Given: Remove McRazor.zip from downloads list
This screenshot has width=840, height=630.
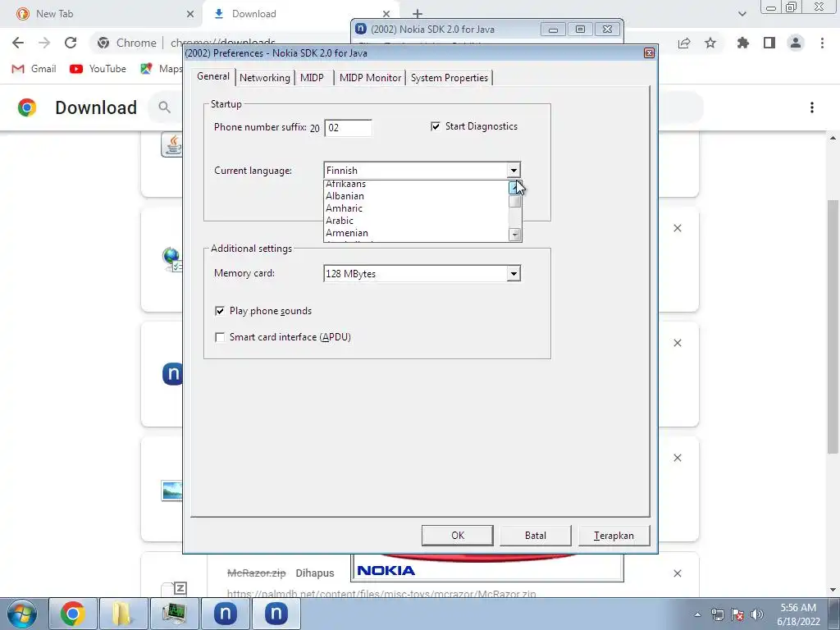Looking at the screenshot, I should [677, 573].
